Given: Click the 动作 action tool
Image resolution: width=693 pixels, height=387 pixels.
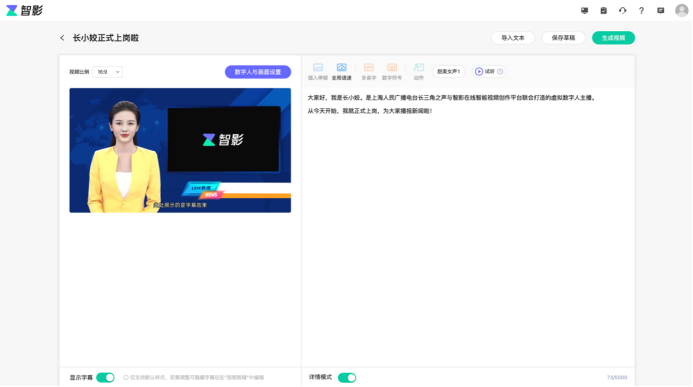Looking at the screenshot, I should 419,71.
